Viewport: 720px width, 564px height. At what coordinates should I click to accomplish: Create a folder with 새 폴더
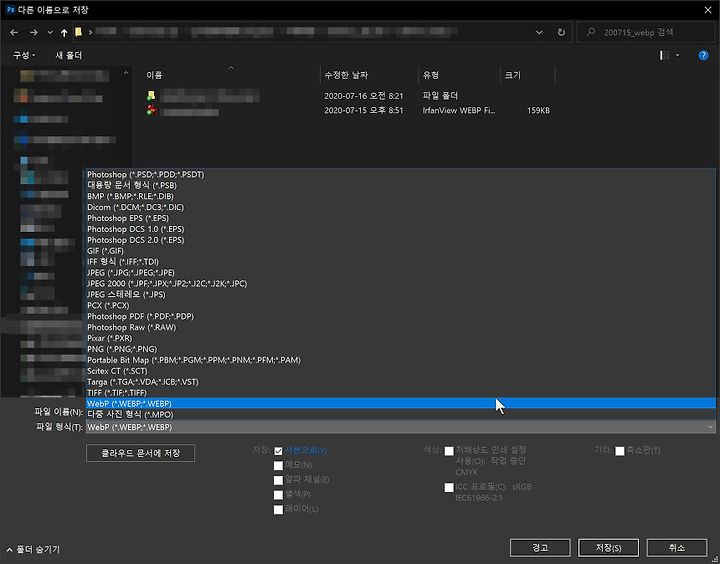click(68, 56)
